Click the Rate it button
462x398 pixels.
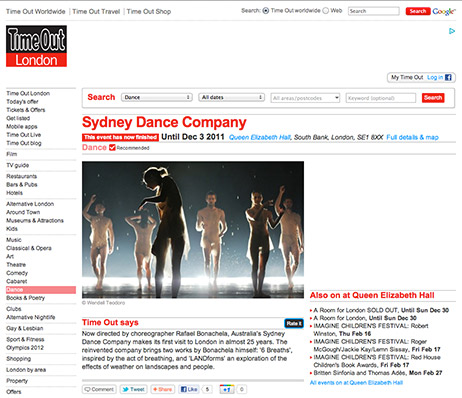coord(294,323)
